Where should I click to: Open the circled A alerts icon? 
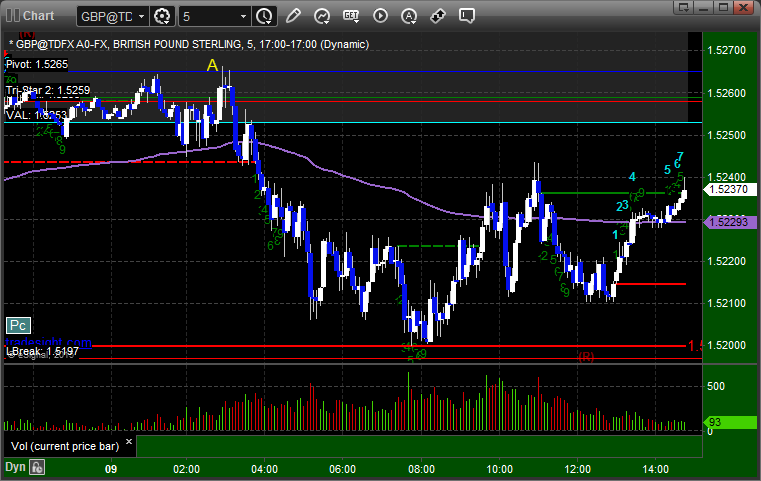[409, 16]
